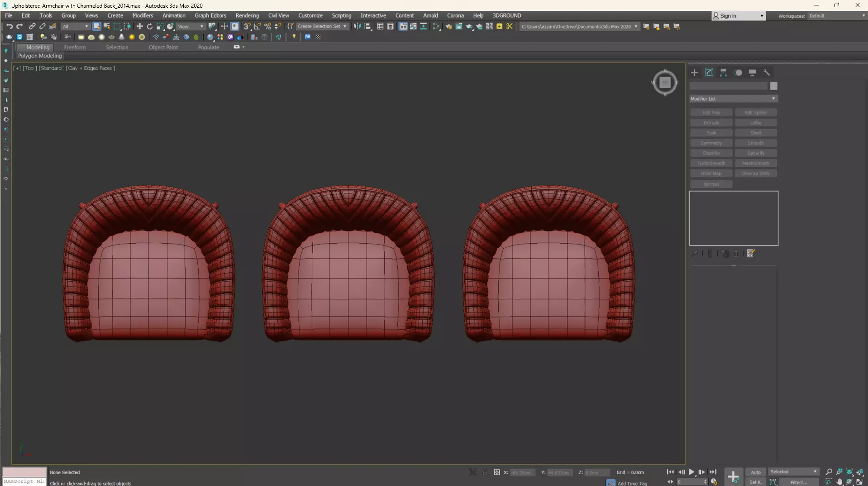The height and width of the screenshot is (486, 868).
Task: Click the object color swatch in Modify panel
Action: pyautogui.click(x=773, y=86)
